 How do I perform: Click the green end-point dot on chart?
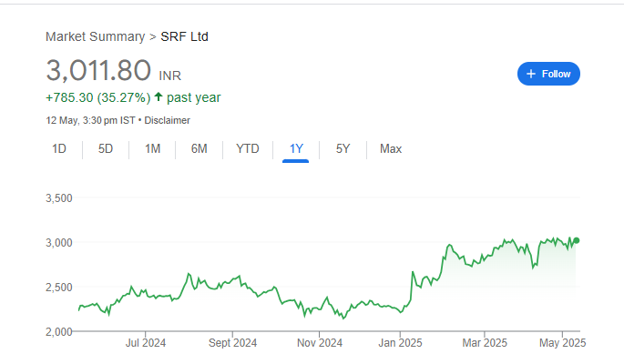click(x=577, y=240)
